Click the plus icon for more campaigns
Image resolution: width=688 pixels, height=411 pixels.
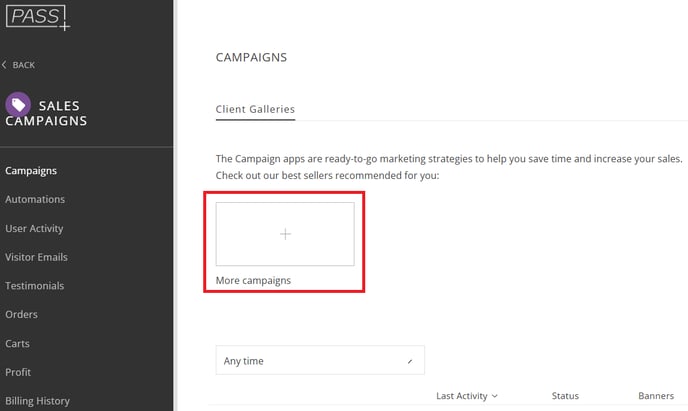click(285, 234)
